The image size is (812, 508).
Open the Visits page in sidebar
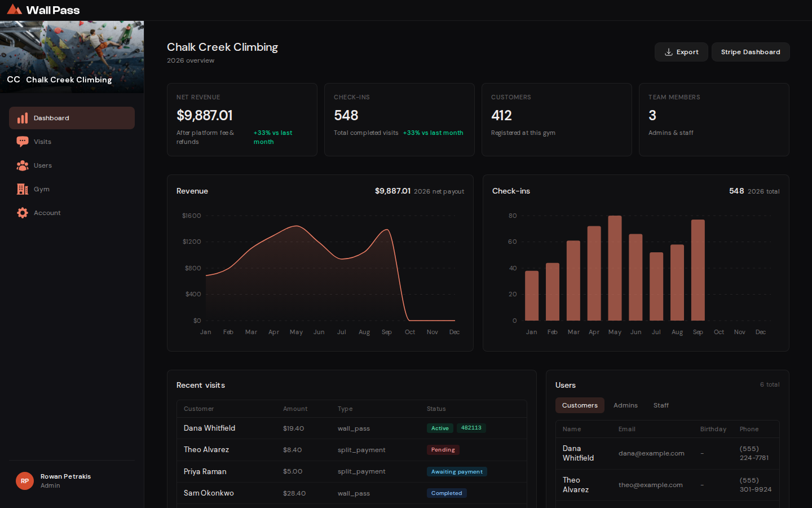[72, 142]
